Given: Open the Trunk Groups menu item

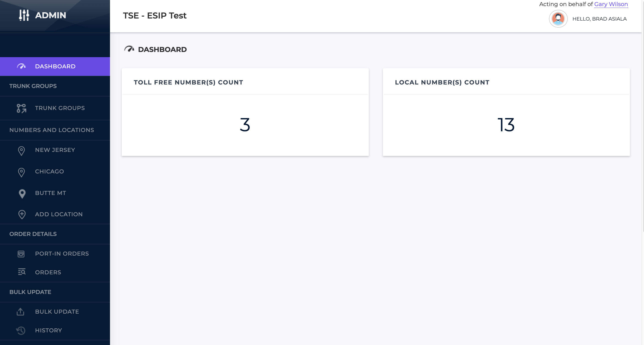Looking at the screenshot, I should (x=55, y=108).
